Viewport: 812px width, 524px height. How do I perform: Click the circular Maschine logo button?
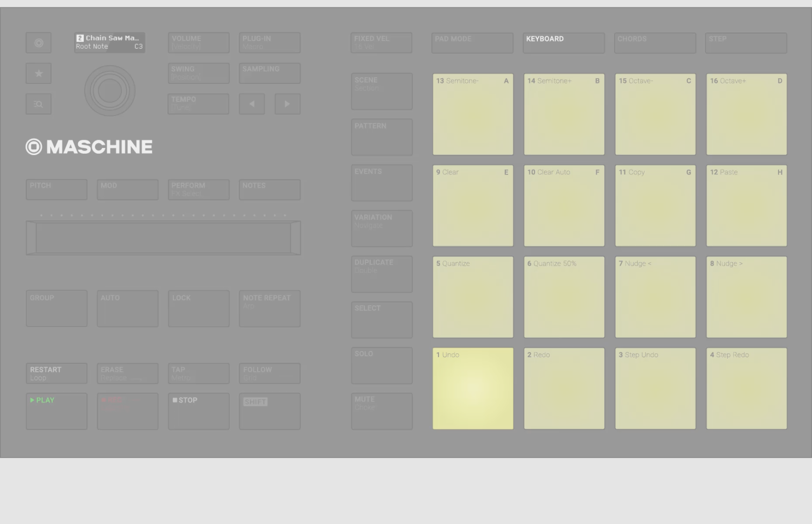click(38, 43)
